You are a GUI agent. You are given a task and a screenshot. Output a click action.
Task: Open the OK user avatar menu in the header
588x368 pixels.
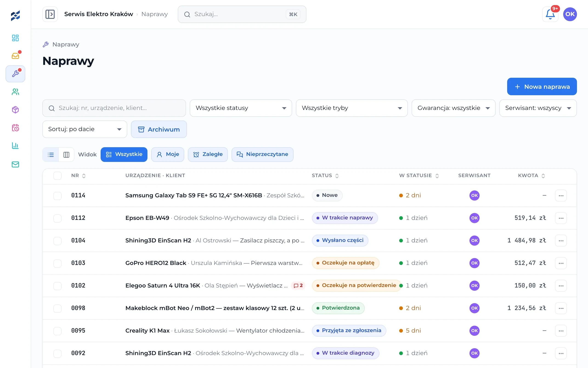[570, 14]
